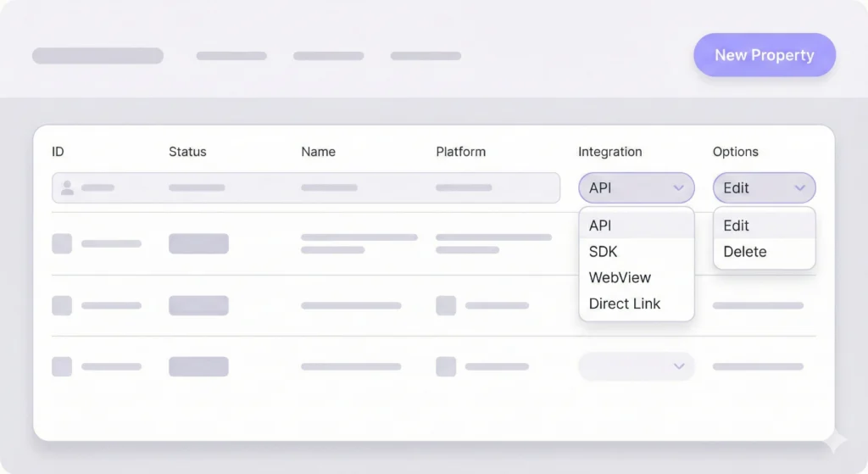Tick the checkbox in the first data row
The width and height of the screenshot is (868, 474).
pyautogui.click(x=62, y=243)
